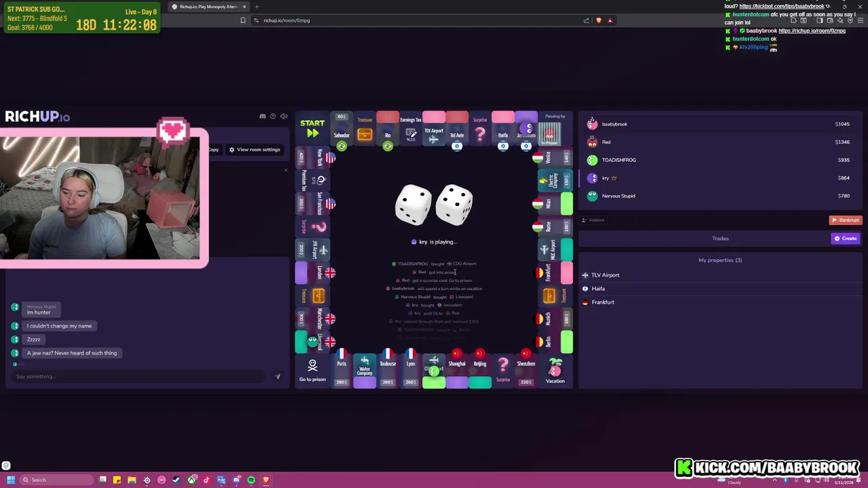
Task: Open a new browser tab
Action: (256, 7)
